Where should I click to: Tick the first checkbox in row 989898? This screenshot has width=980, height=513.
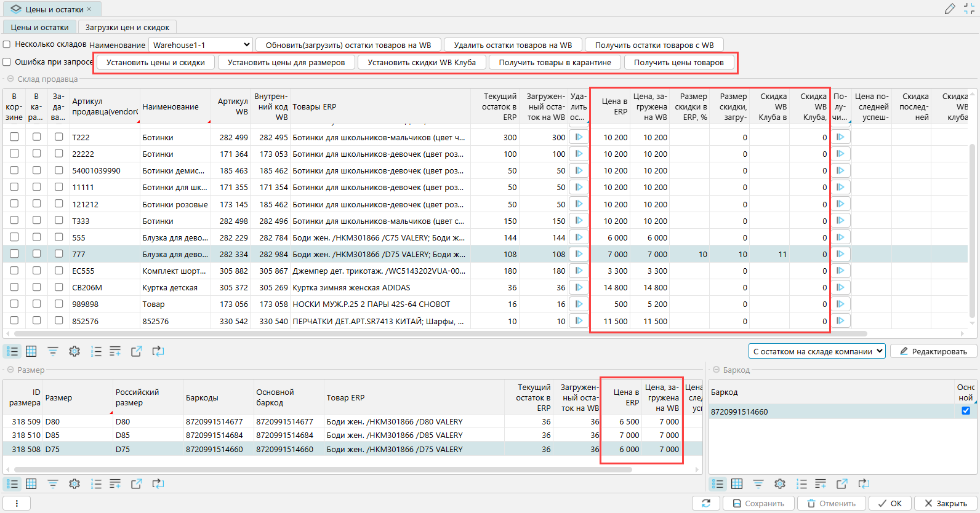pyautogui.click(x=14, y=303)
